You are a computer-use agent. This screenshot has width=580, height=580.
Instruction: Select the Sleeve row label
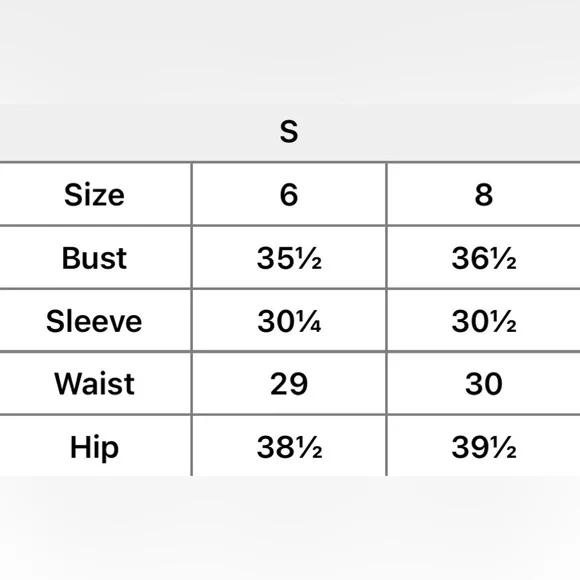(x=94, y=321)
